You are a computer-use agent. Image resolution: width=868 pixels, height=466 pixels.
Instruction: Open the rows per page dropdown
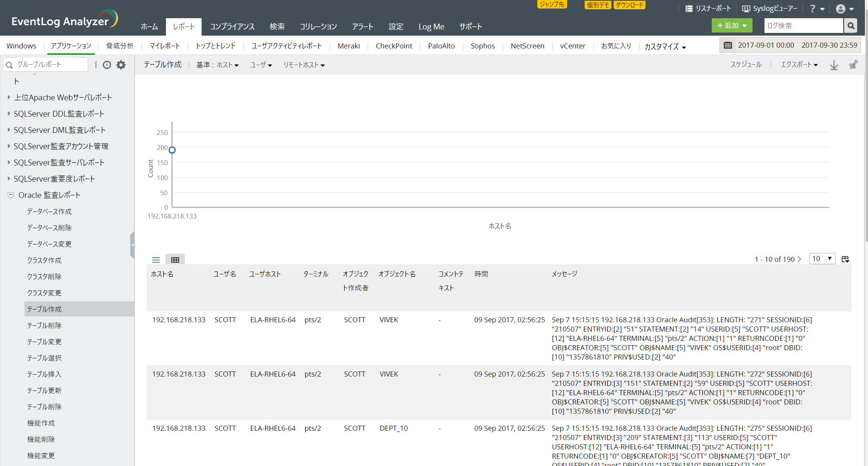pyautogui.click(x=822, y=259)
